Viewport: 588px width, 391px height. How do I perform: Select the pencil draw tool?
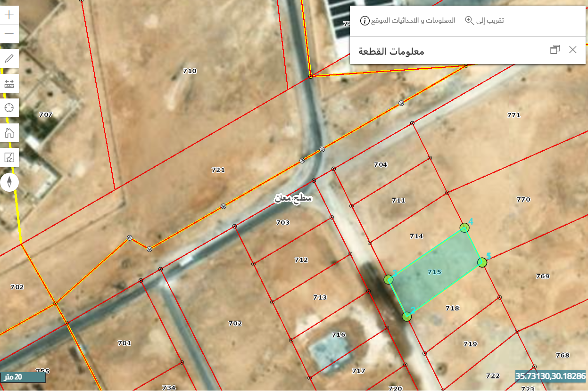(x=9, y=58)
